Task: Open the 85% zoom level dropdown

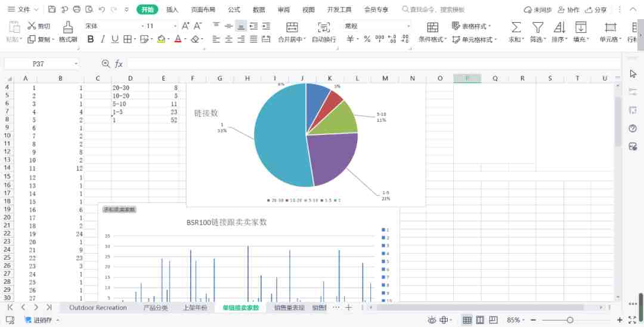Action: [515, 320]
